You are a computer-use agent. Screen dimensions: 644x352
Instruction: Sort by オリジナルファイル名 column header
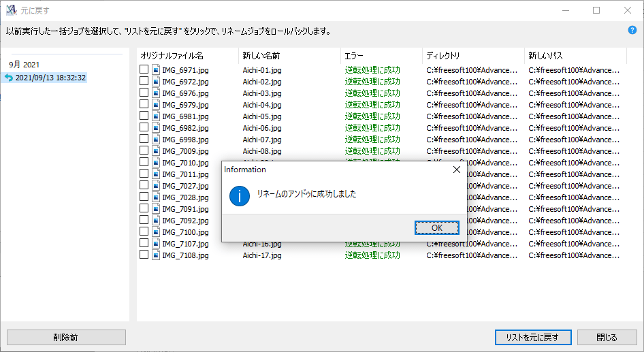[188, 55]
